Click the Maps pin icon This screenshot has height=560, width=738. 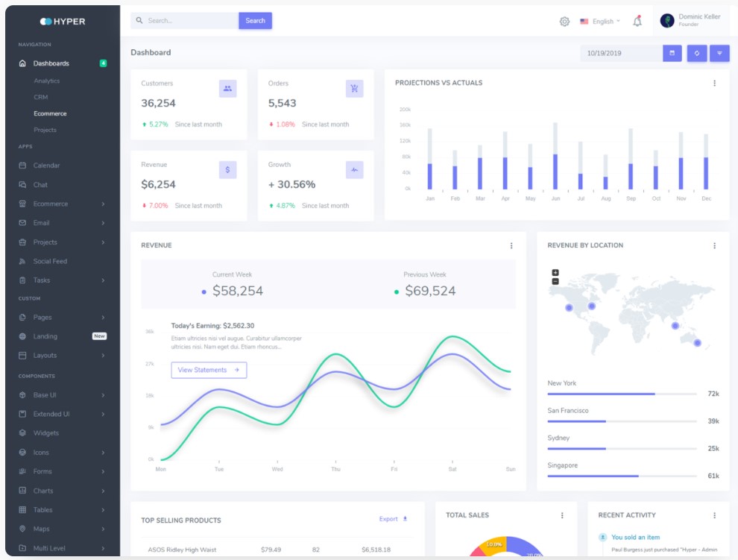coord(22,529)
